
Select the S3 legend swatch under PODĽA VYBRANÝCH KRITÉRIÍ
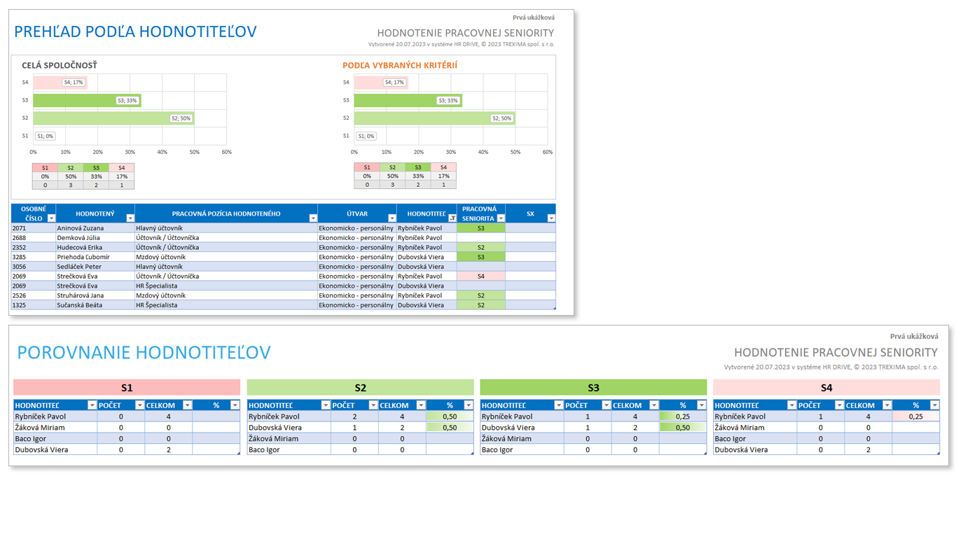(418, 167)
